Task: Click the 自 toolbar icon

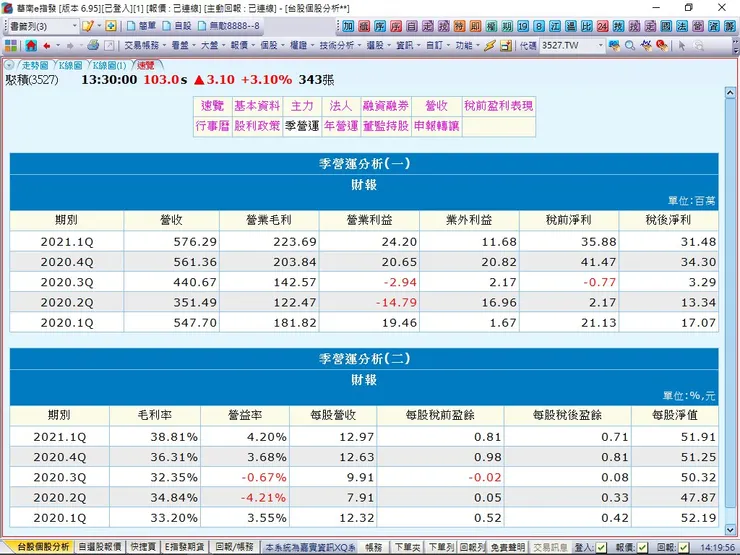Action: point(412,26)
